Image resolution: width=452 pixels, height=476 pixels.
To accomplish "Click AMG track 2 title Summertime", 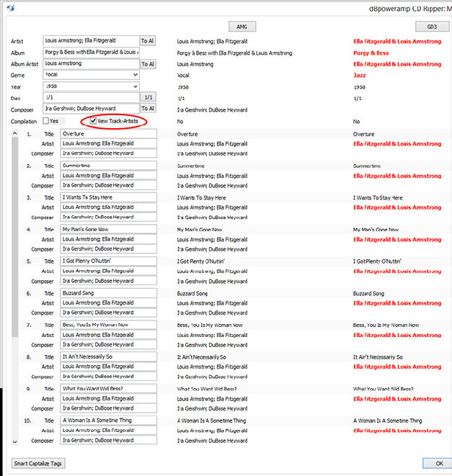I will coord(190,166).
